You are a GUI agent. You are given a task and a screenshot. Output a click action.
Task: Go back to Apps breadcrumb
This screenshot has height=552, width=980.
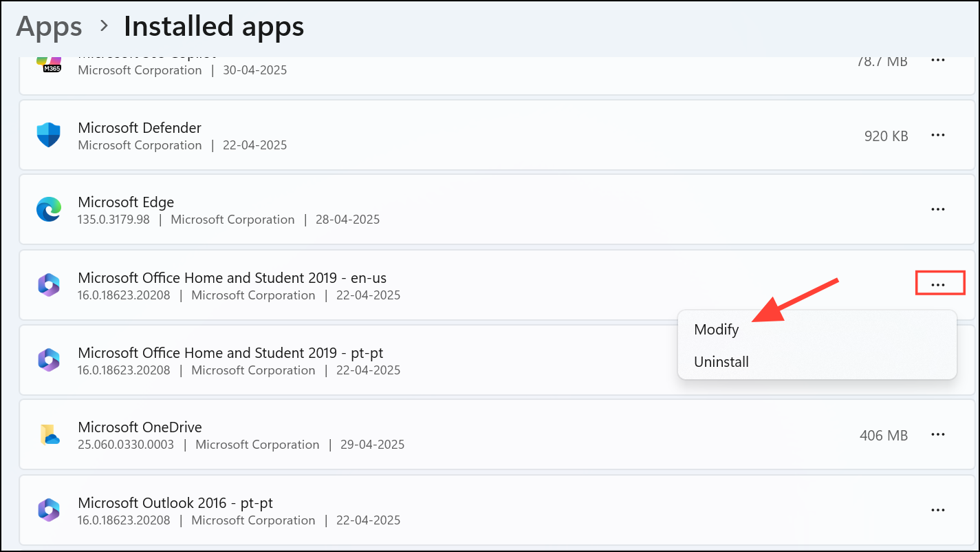coord(49,27)
